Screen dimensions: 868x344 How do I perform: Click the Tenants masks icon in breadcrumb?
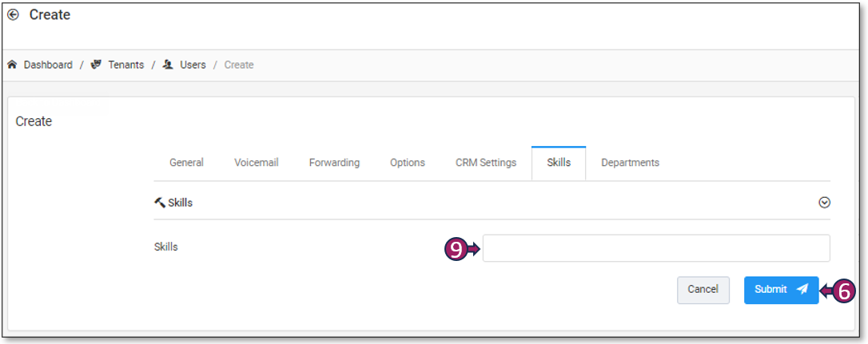point(97,65)
